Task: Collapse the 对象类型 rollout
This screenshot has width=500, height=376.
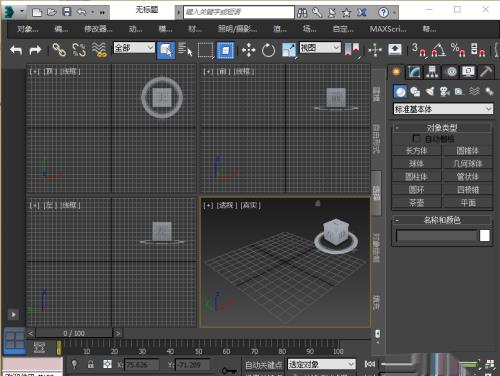Action: pos(442,128)
